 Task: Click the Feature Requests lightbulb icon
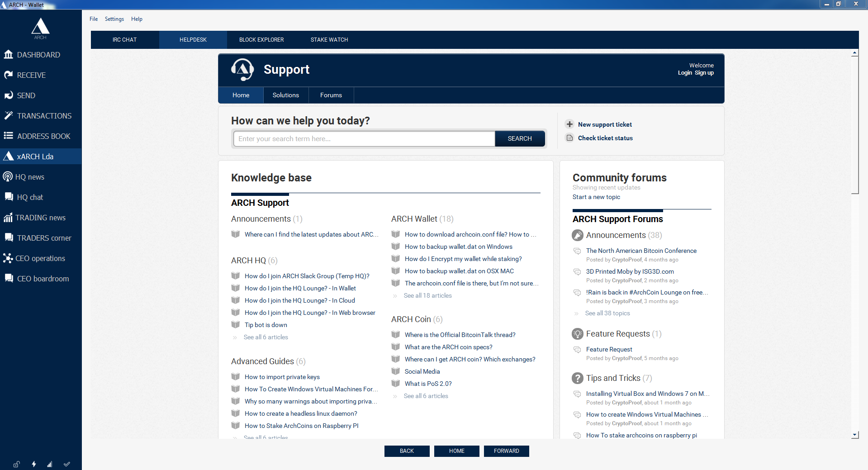coord(578,334)
